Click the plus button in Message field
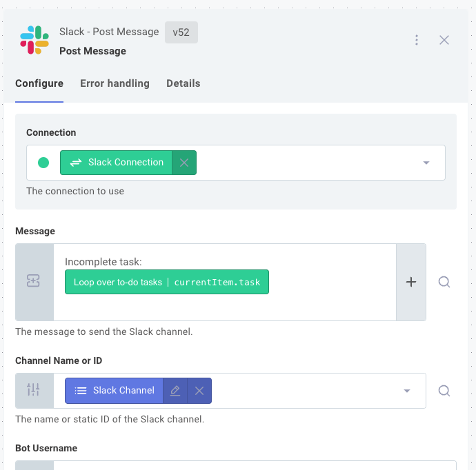 [x=411, y=282]
